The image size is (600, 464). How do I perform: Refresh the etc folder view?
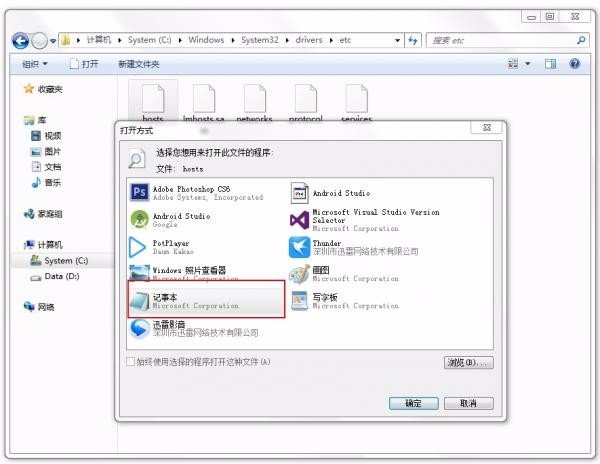point(413,40)
